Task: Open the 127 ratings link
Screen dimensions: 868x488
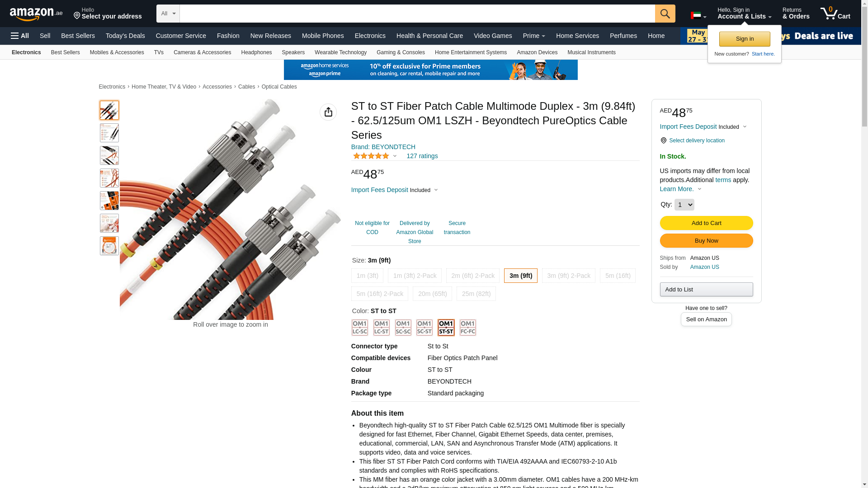Action: point(422,156)
